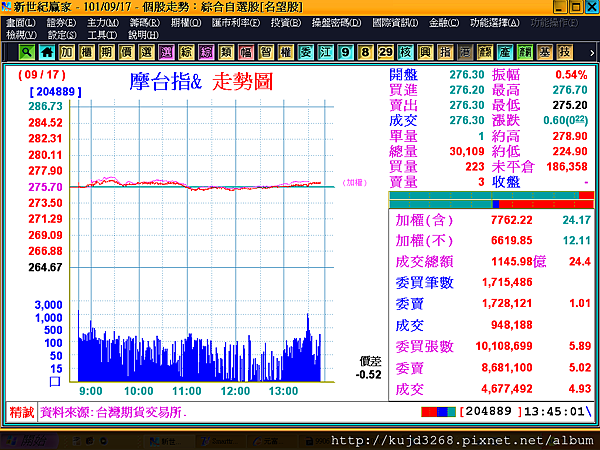Open the 匯市利率(F) menu
600x450 pixels.
(x=236, y=23)
